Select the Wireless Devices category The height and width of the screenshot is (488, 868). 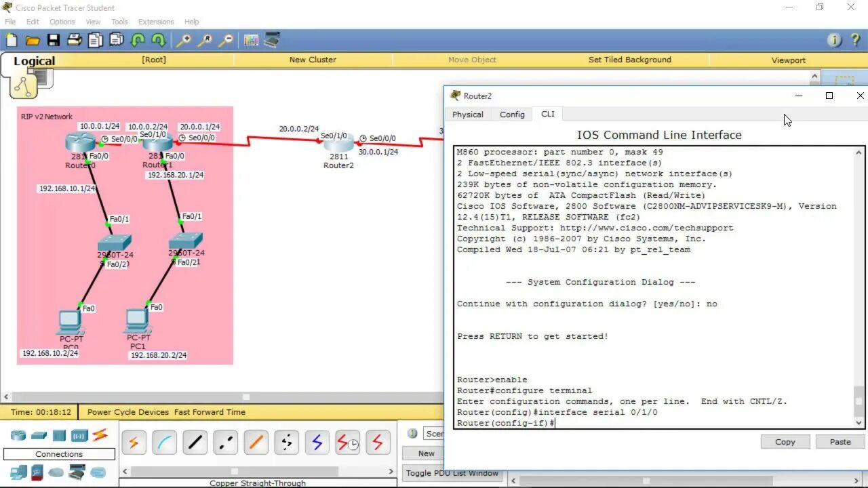(79, 435)
